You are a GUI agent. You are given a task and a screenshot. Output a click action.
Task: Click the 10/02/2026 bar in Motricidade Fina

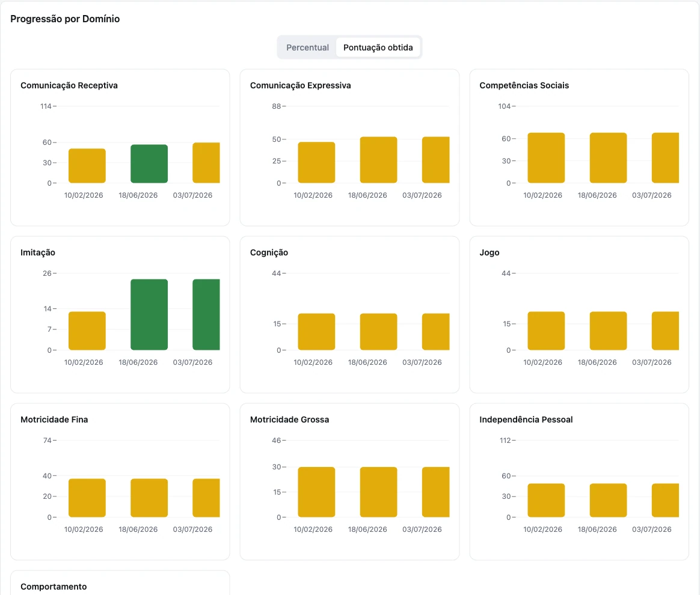click(87, 498)
